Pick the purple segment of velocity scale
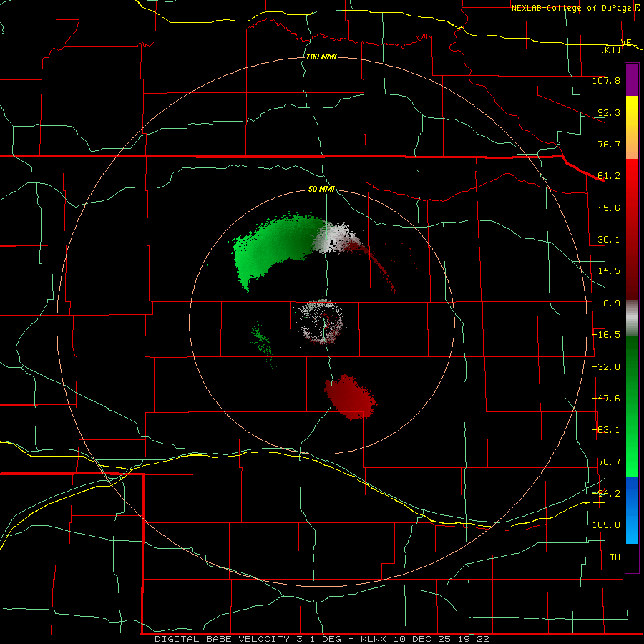The width and height of the screenshot is (644, 644). click(x=632, y=80)
